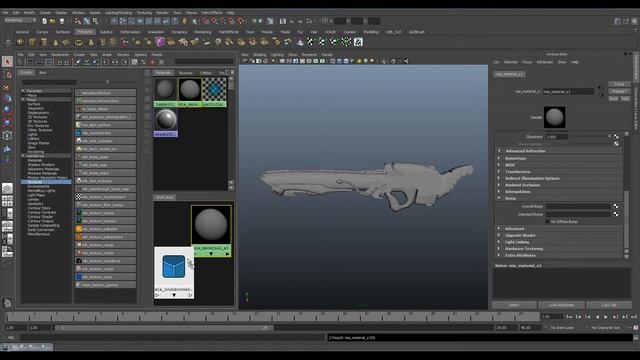Switch to Textures tab in Hypershade
Image resolution: width=640 pixels, height=360 pixels.
[x=185, y=73]
